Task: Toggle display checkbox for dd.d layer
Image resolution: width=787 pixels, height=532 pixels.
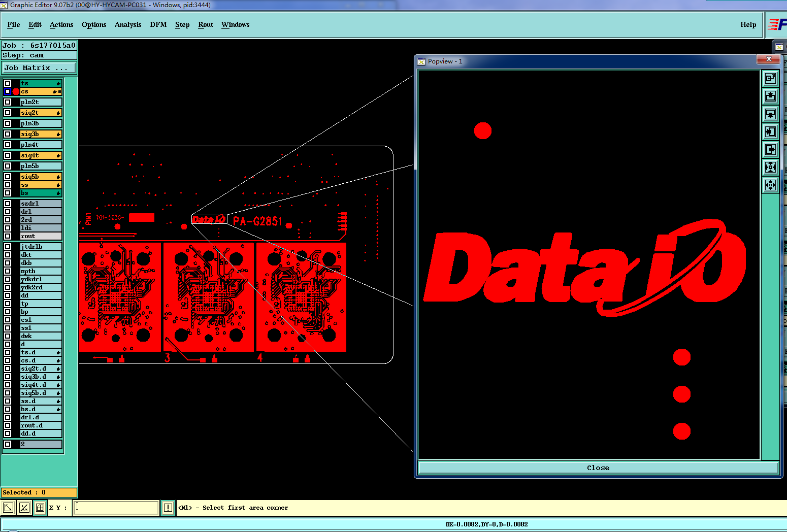Action: click(8, 434)
